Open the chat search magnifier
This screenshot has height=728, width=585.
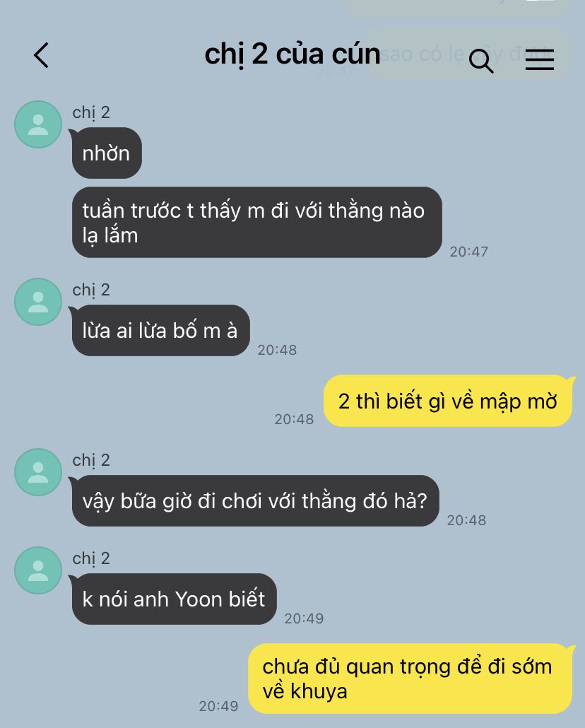click(480, 61)
